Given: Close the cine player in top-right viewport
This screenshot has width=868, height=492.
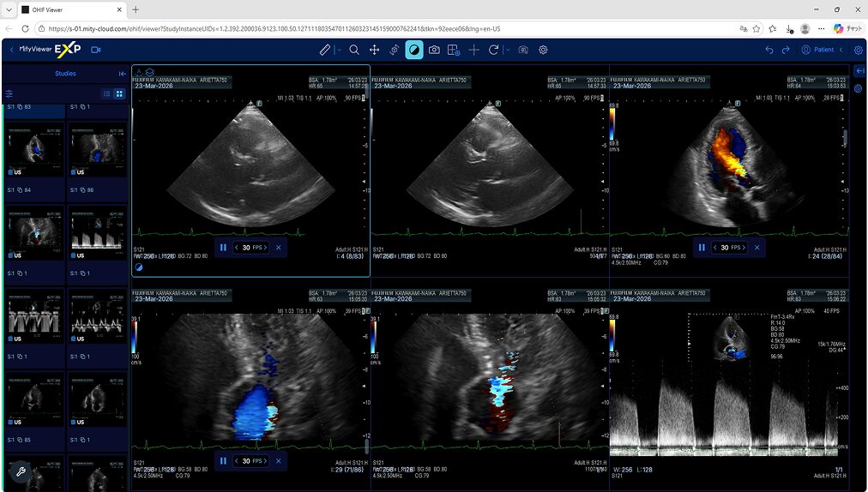Looking at the screenshot, I should pyautogui.click(x=756, y=248).
